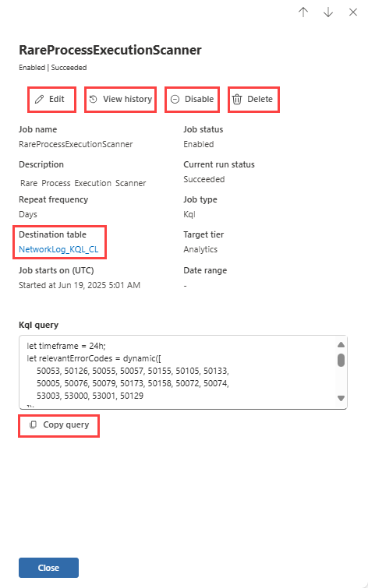Close the panel with the X icon

(353, 12)
